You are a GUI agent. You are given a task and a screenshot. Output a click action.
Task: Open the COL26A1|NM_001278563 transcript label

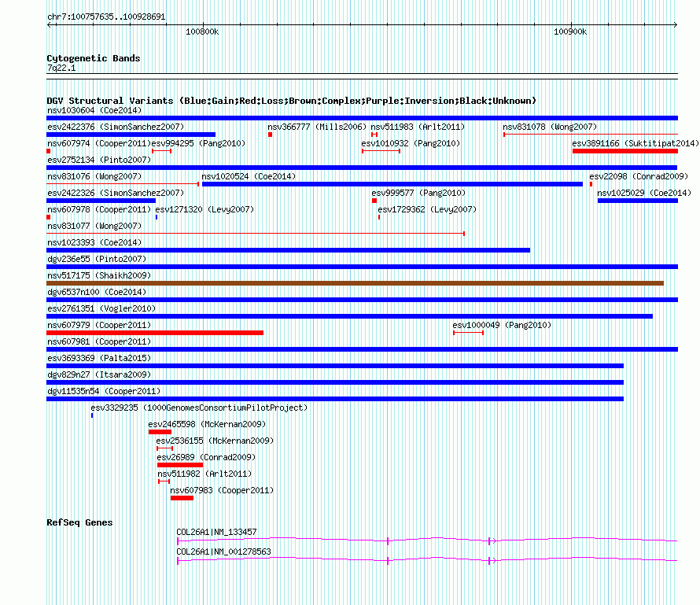(x=223, y=552)
